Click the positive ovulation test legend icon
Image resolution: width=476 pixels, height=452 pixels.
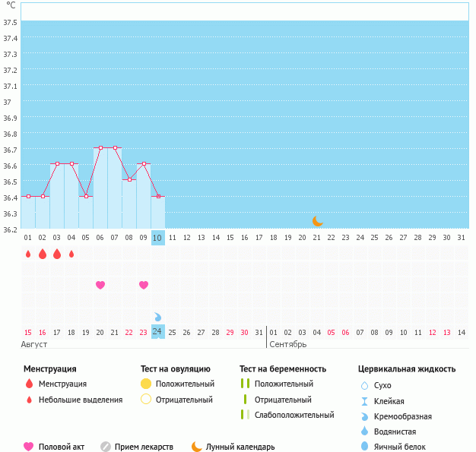(146, 384)
